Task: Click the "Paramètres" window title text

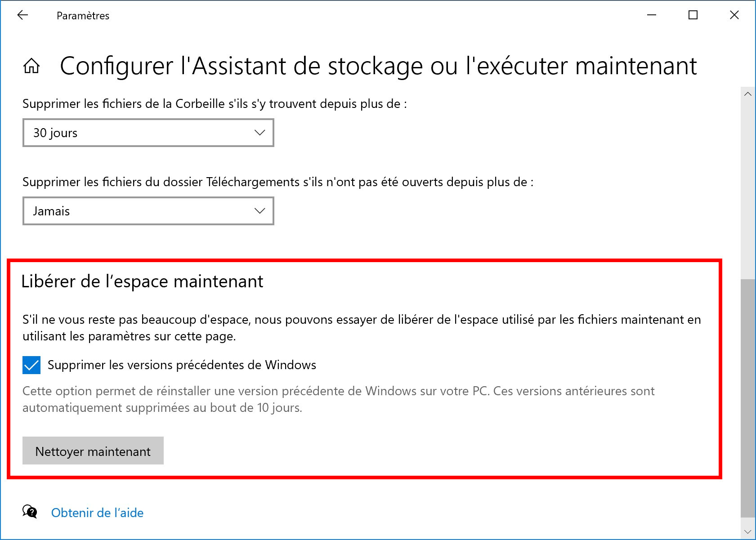Action: click(x=83, y=16)
